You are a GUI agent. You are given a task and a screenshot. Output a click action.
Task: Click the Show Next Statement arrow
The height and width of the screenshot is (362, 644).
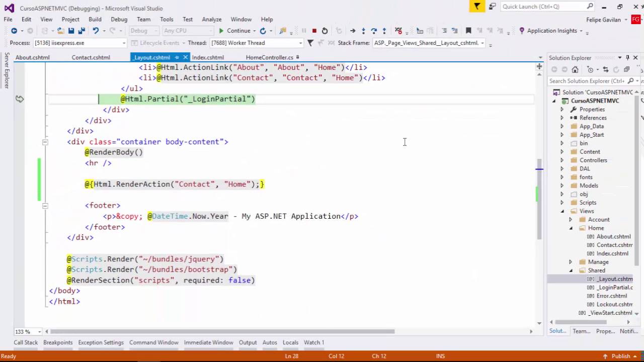(353, 31)
